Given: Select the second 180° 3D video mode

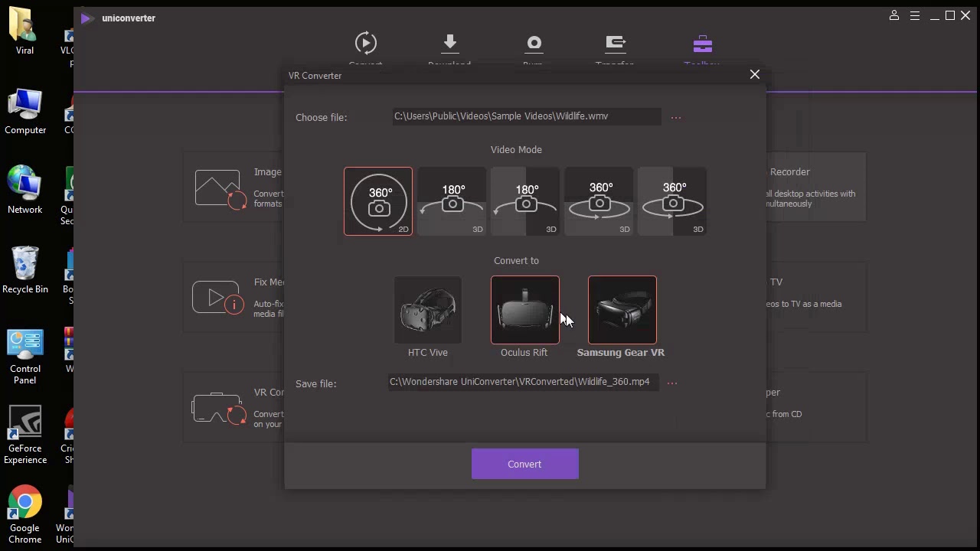Looking at the screenshot, I should click(525, 201).
